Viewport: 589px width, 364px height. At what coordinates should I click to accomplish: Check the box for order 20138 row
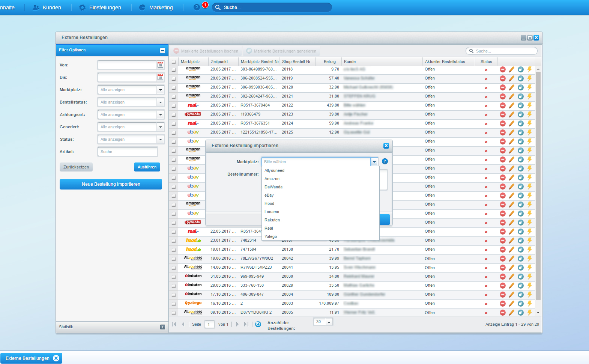click(174, 250)
